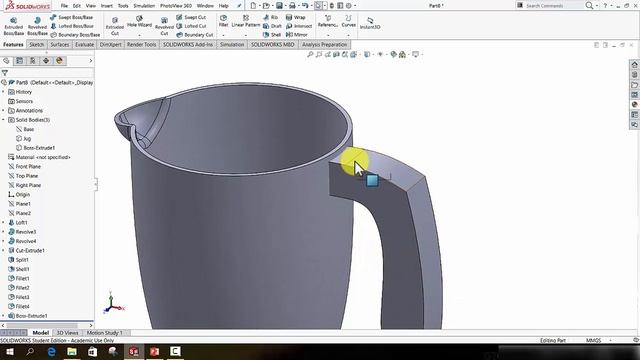640x360 pixels.
Task: Click the Undo icon
Action: click(x=305, y=6)
